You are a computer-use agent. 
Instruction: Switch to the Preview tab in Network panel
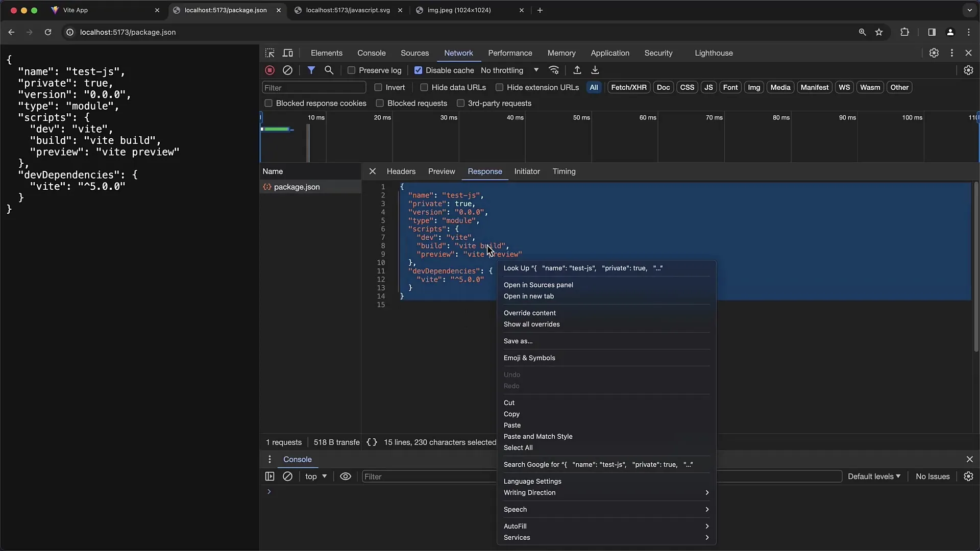pyautogui.click(x=442, y=171)
